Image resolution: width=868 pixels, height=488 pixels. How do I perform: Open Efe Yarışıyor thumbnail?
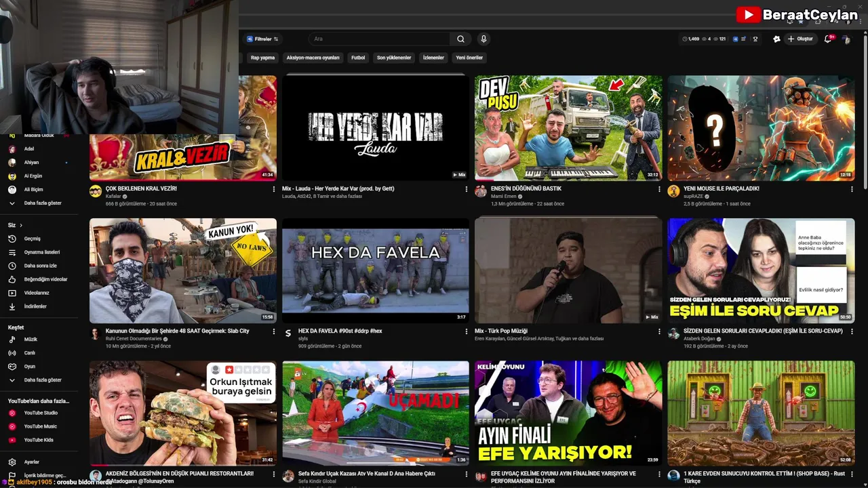(x=568, y=413)
